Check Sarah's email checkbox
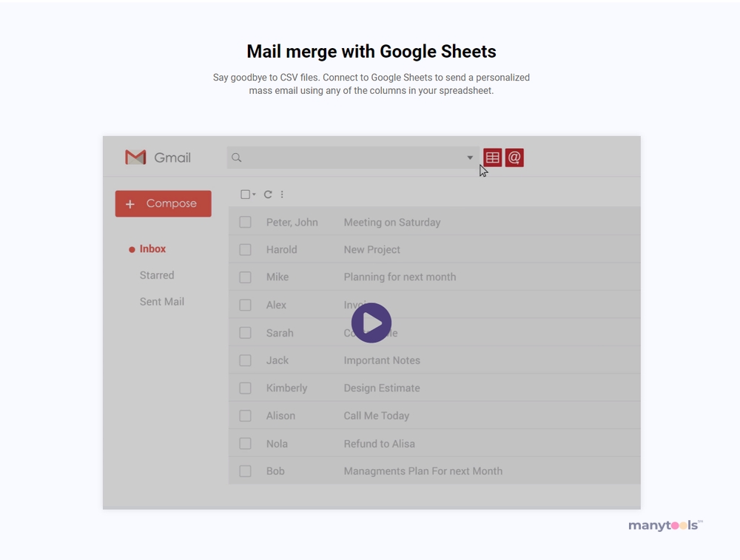This screenshot has height=560, width=740. [x=245, y=333]
